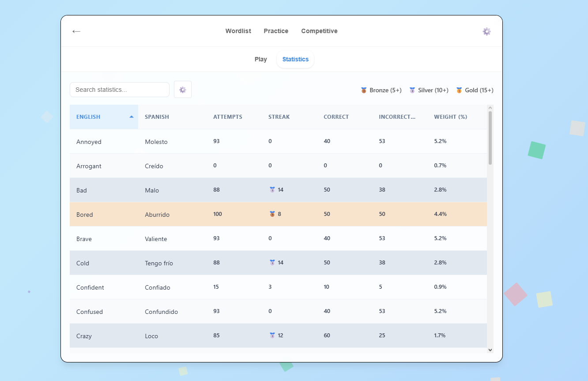Click the table scrollbar down arrow
Screen dimensions: 588x381
490,349
